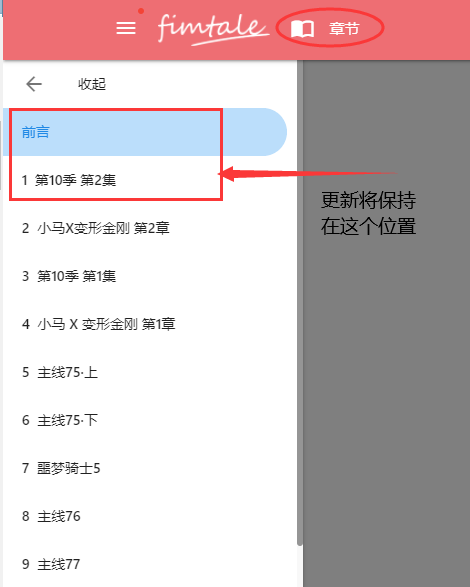Click the chapter list vertical scrollbar

pos(300,302)
